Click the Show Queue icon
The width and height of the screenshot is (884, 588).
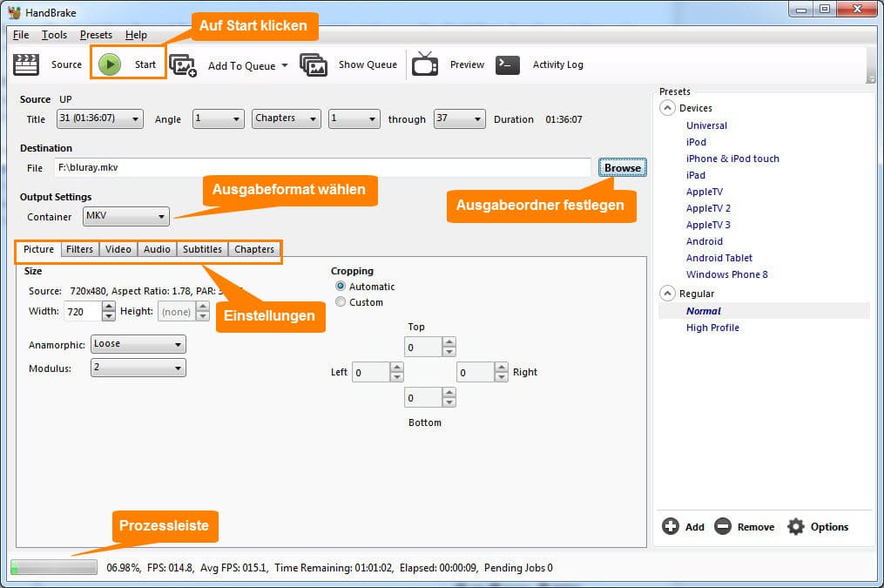pyautogui.click(x=314, y=64)
